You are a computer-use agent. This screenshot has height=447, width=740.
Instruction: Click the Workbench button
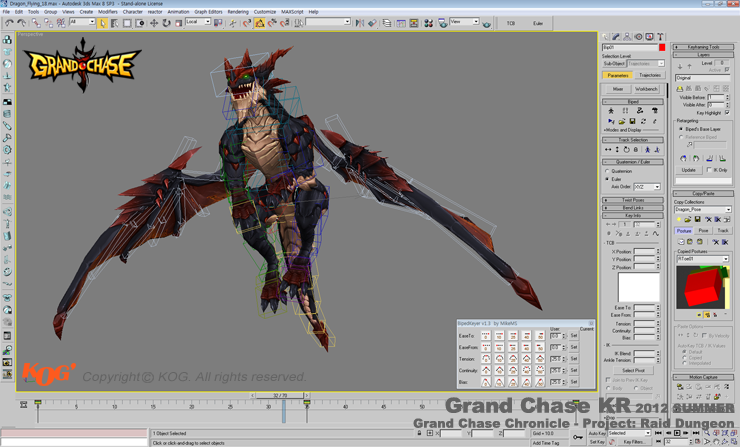point(646,89)
